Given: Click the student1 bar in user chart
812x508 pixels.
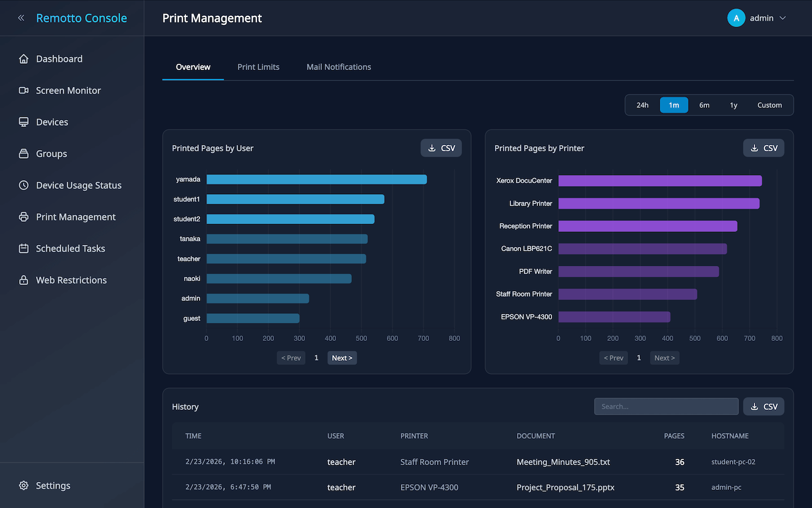Looking at the screenshot, I should [295, 199].
